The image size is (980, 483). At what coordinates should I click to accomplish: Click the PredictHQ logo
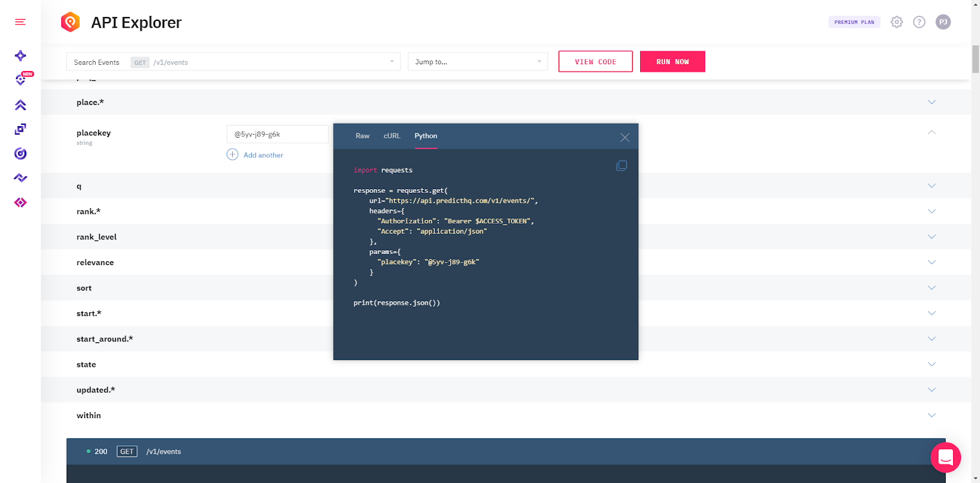(x=70, y=22)
